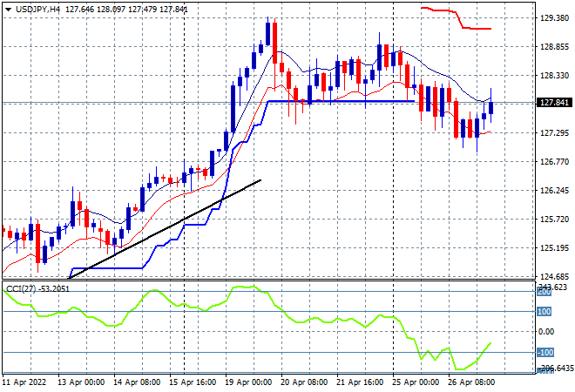Click the 11 Apr 2022 date label
The image size is (575, 392).
24,382
